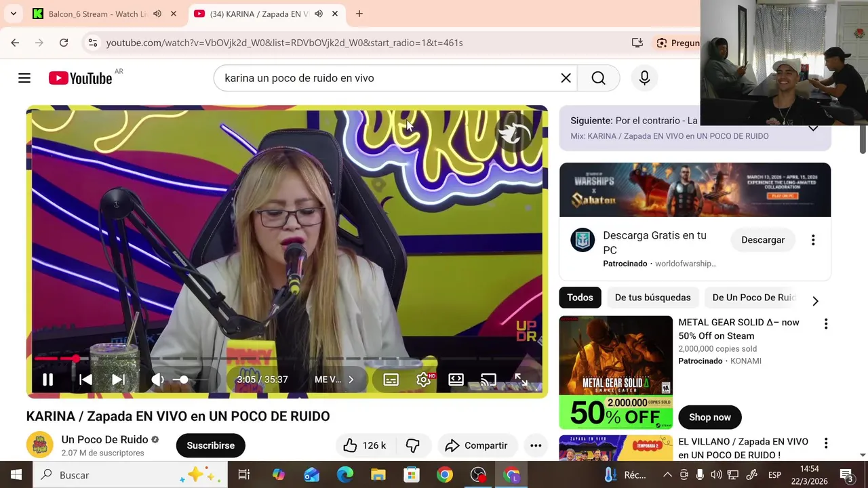Viewport: 868px width, 488px height.
Task: View site information in the address bar
Action: [x=92, y=43]
